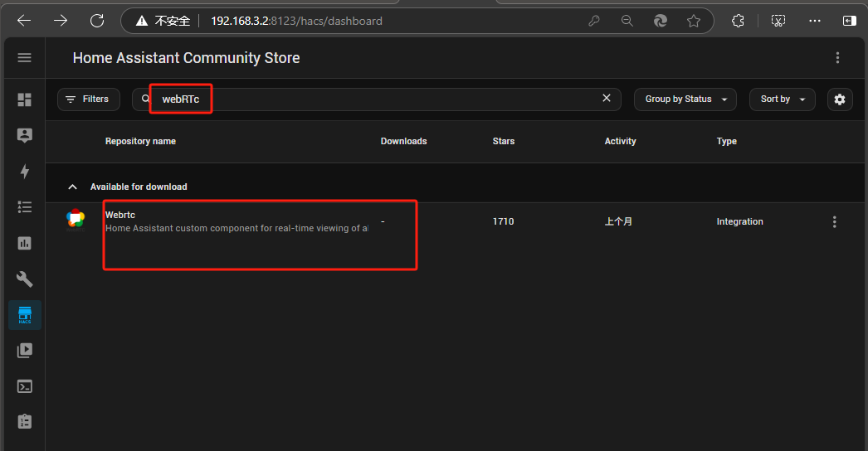Open the HACS page overflow menu
The width and height of the screenshot is (868, 451).
(x=837, y=57)
